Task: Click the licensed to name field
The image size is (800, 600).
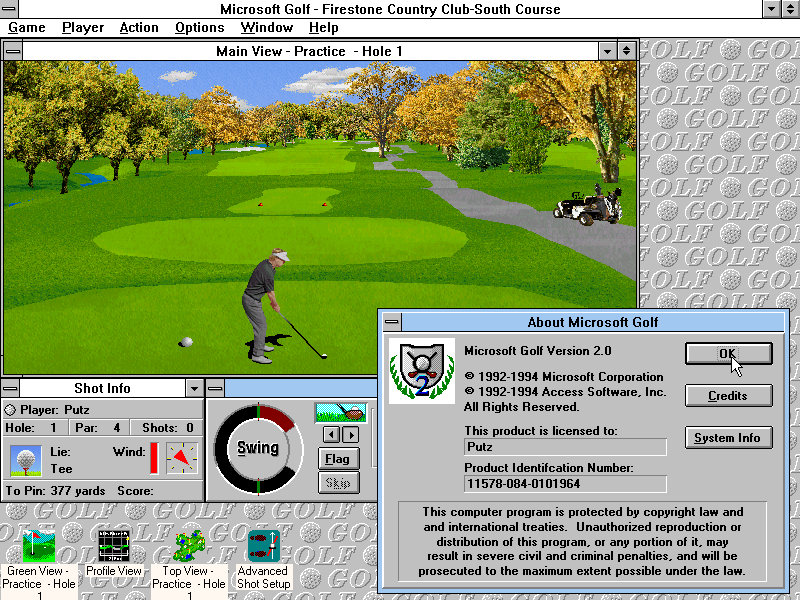Action: tap(565, 447)
